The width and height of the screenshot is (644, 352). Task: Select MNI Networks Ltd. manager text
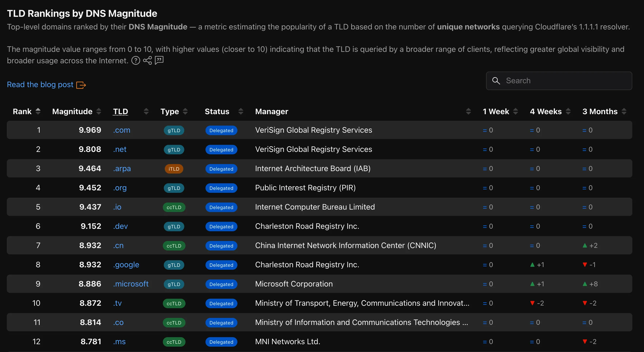pos(287,342)
